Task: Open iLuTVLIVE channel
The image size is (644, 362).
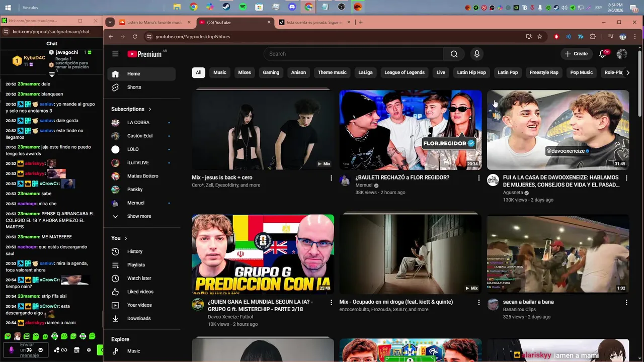Action: [141, 162]
